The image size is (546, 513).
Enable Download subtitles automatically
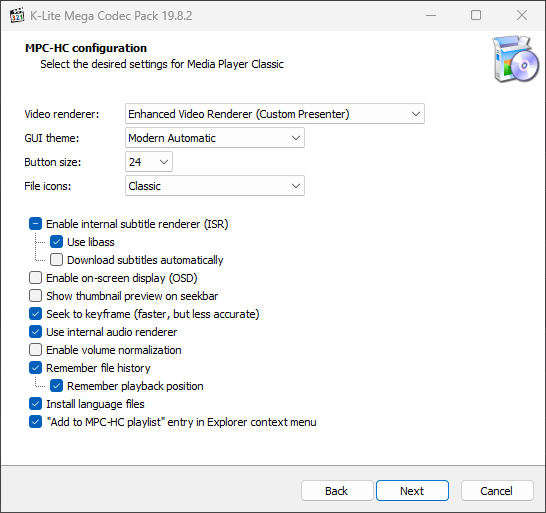[56, 260]
